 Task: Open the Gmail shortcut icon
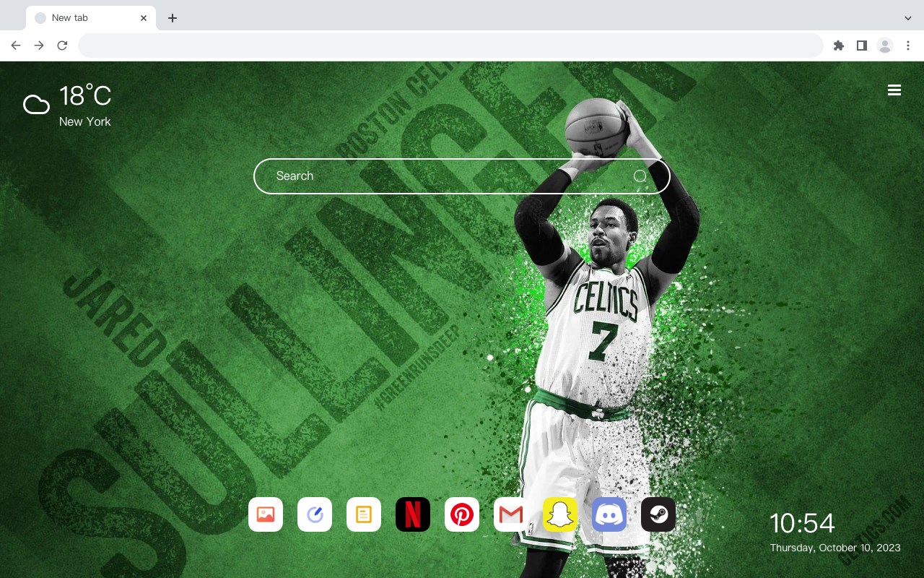click(511, 514)
